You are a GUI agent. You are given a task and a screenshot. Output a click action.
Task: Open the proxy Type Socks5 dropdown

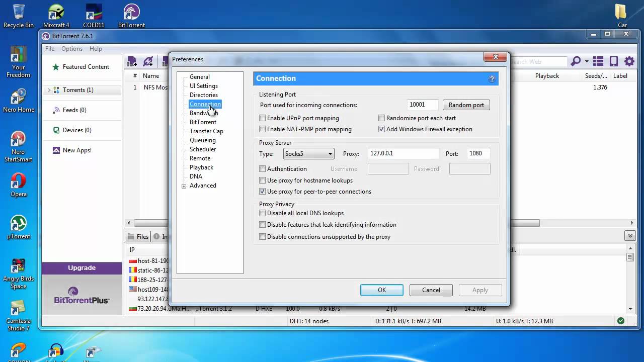(308, 154)
